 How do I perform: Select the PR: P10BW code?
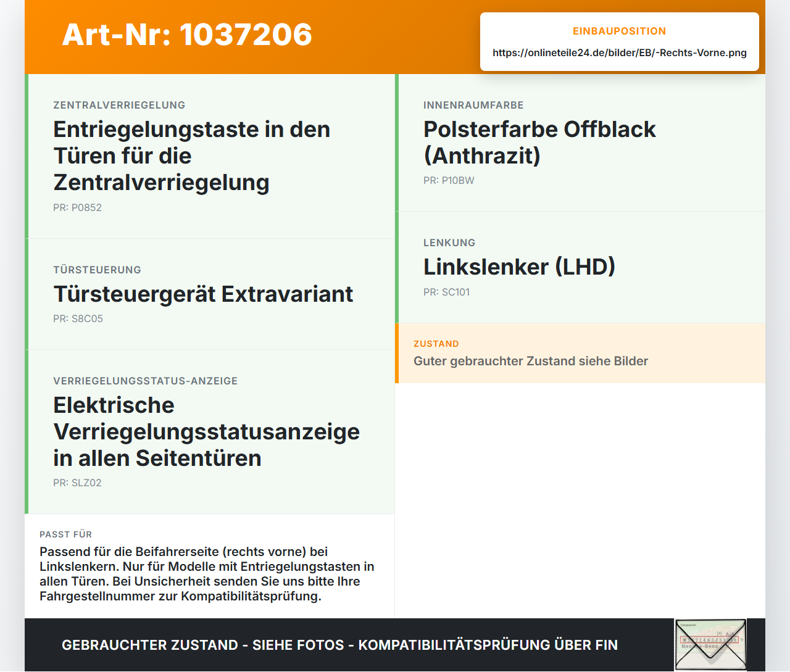449,181
